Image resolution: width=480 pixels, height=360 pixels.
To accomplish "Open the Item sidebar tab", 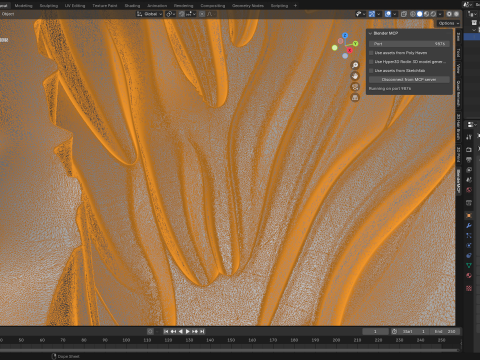I will [x=458, y=37].
